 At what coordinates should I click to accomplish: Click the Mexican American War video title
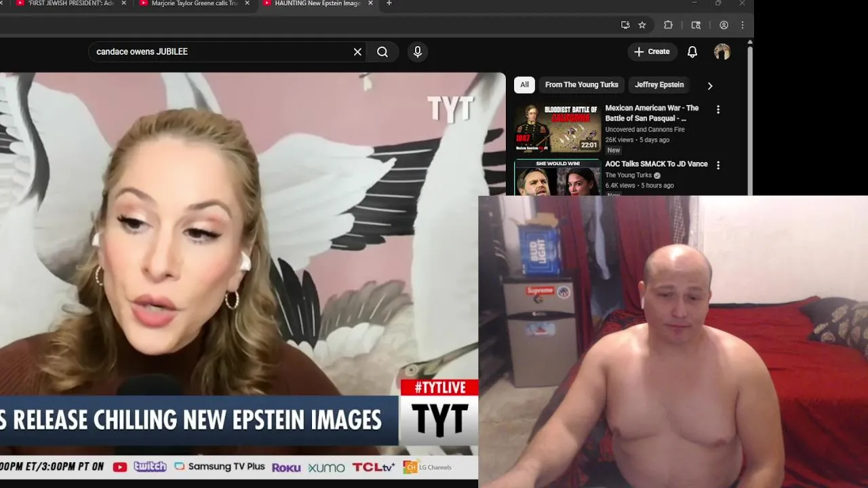pyautogui.click(x=652, y=113)
